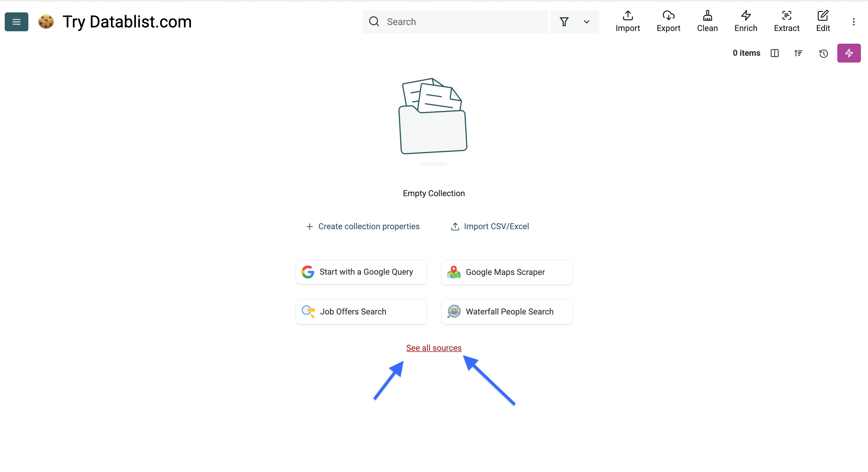
Task: Click the See all sources link
Action: [x=433, y=348]
